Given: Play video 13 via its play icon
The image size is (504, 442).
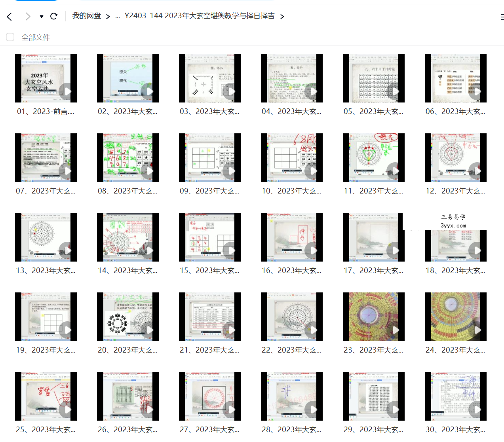Looking at the screenshot, I should 67,250.
